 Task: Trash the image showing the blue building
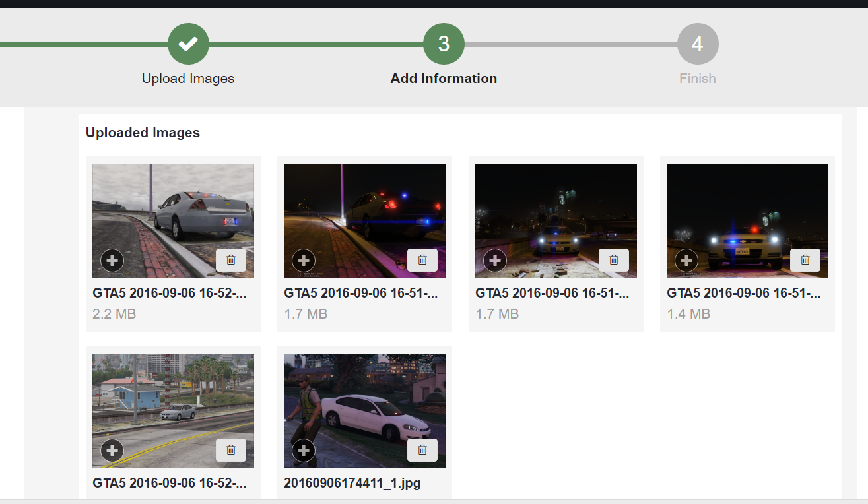click(231, 450)
